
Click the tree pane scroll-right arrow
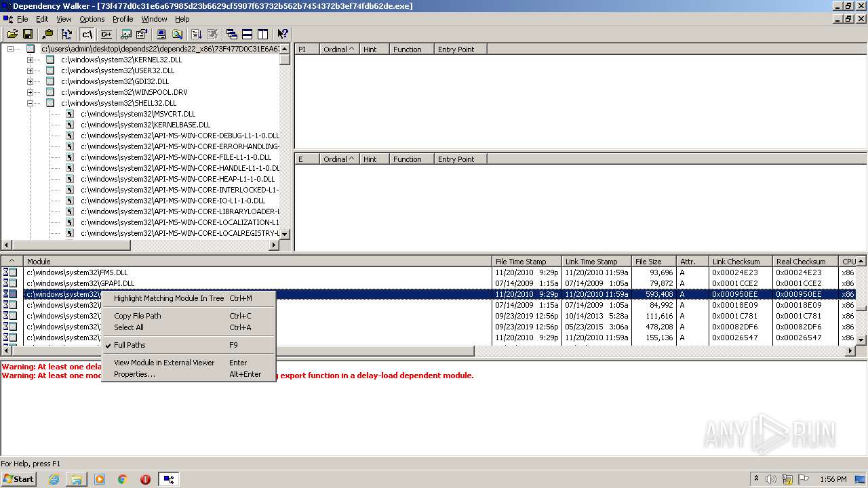[274, 245]
